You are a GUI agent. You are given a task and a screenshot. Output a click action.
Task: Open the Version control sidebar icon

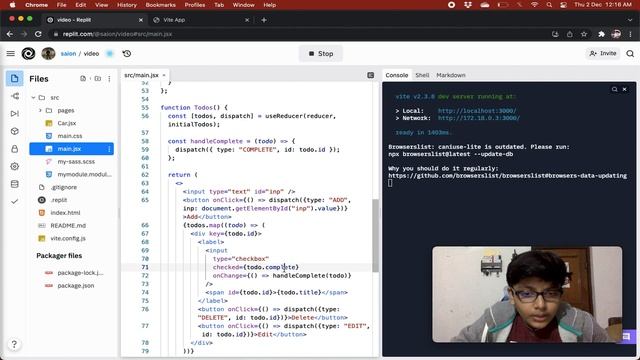pos(15,96)
